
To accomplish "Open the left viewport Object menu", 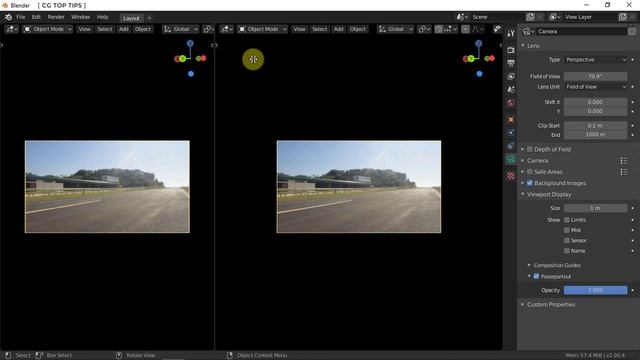I will (142, 29).
